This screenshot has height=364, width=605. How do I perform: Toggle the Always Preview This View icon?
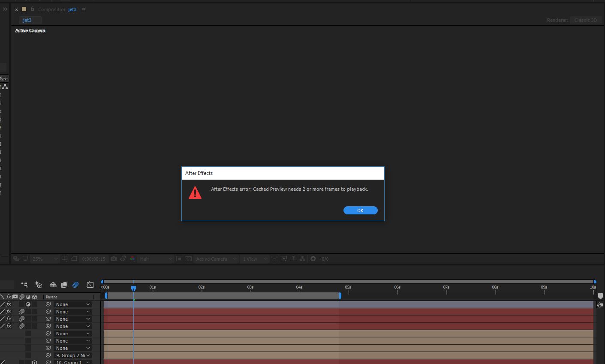[x=16, y=259]
